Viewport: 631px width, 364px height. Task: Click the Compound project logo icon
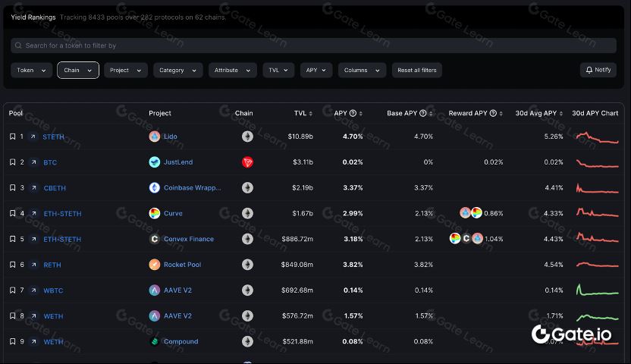155,341
